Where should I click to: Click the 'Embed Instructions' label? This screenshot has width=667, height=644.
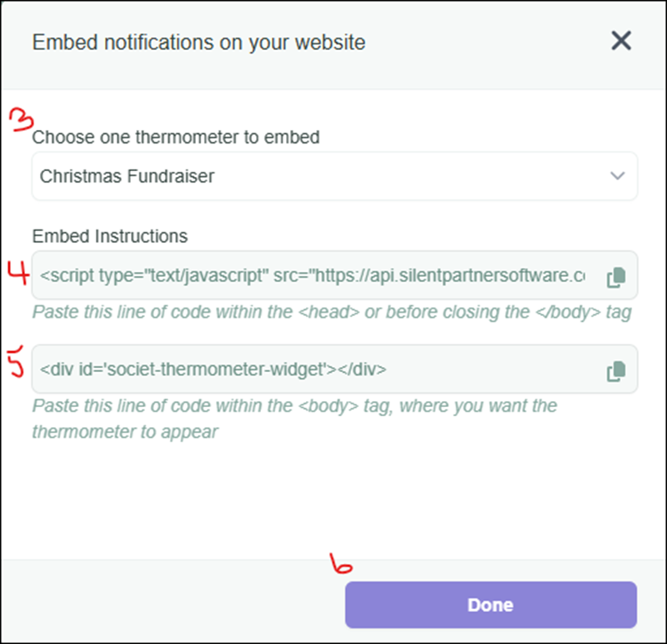point(110,236)
